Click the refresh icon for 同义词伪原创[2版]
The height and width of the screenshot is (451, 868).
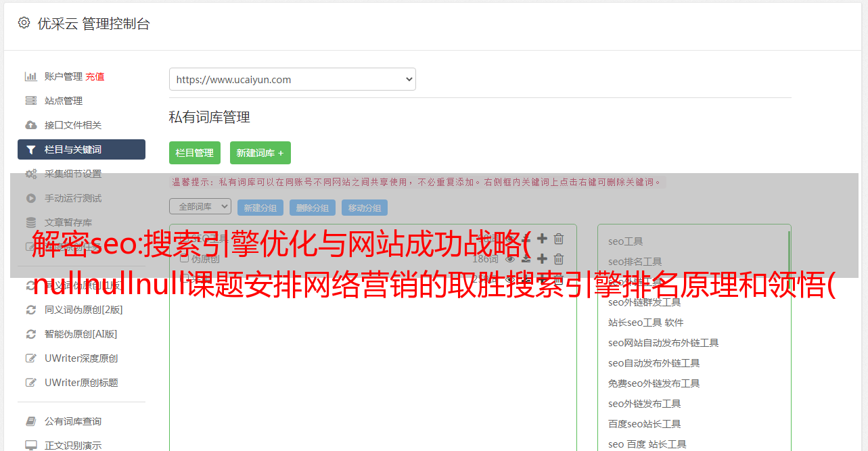click(30, 310)
